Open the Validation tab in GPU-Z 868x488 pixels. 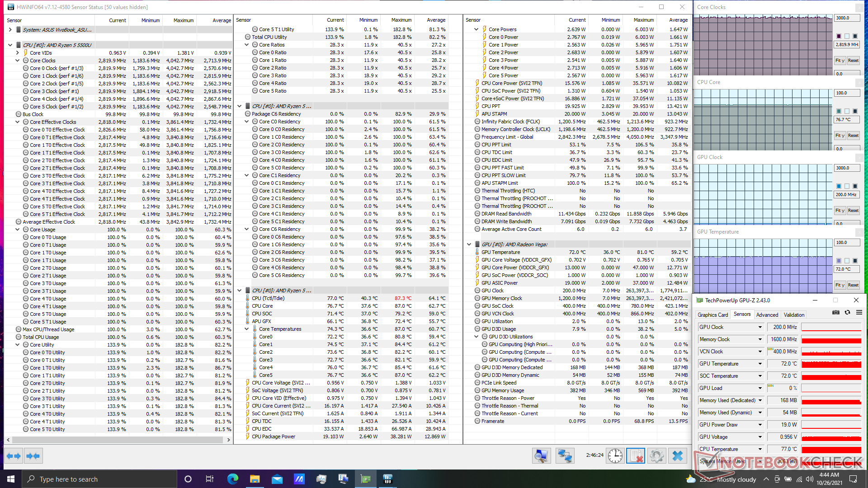(794, 315)
